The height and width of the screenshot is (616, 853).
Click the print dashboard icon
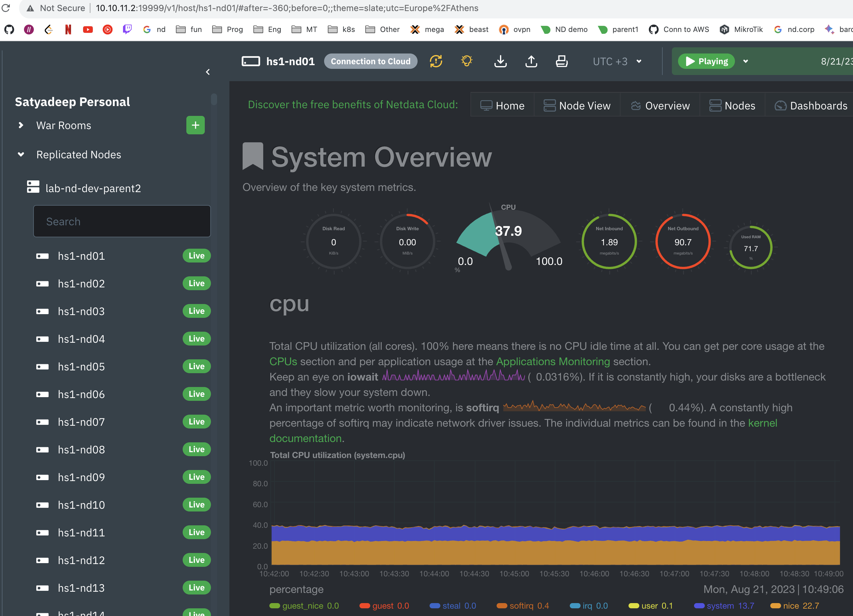point(561,61)
